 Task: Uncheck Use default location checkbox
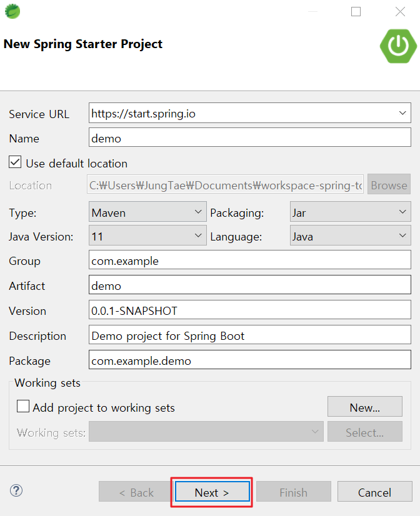[15, 162]
